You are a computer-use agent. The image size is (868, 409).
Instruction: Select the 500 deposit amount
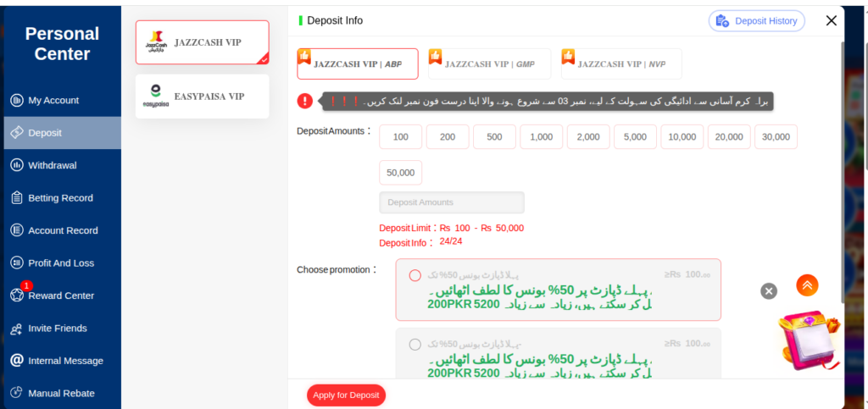[494, 137]
